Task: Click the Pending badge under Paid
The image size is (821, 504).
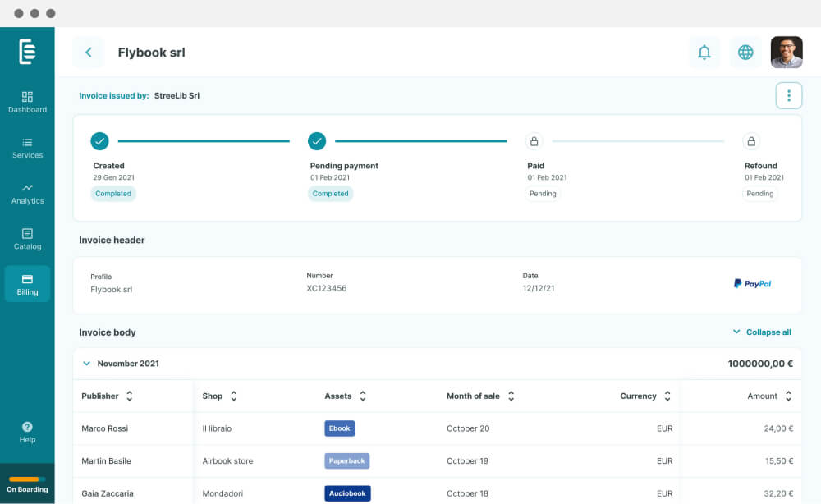Action: pyautogui.click(x=543, y=194)
